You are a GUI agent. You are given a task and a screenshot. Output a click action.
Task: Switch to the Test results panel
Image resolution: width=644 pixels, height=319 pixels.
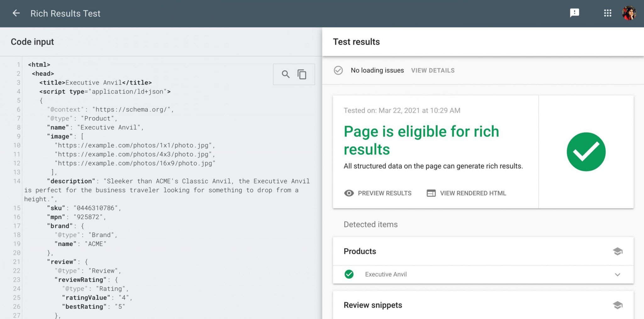pyautogui.click(x=356, y=42)
